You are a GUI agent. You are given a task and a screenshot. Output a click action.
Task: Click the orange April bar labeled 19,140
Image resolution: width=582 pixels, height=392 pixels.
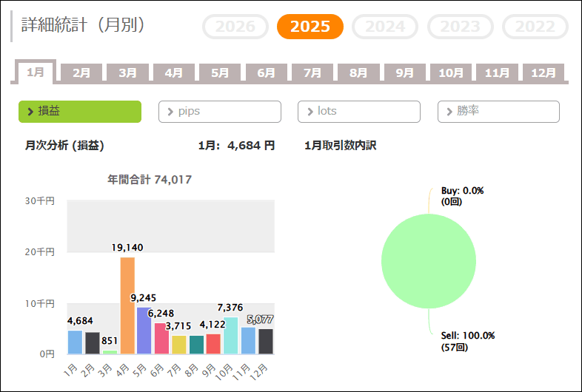coord(127,305)
